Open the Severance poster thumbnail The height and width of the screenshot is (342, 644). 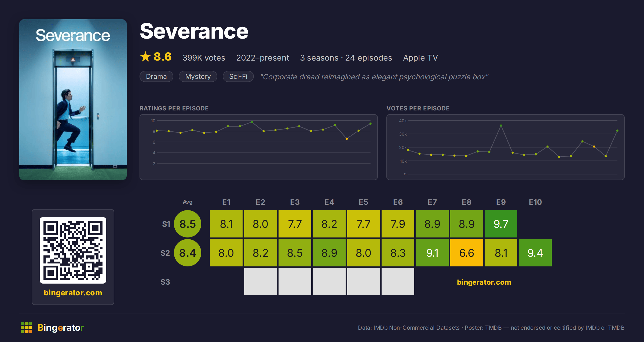73,100
